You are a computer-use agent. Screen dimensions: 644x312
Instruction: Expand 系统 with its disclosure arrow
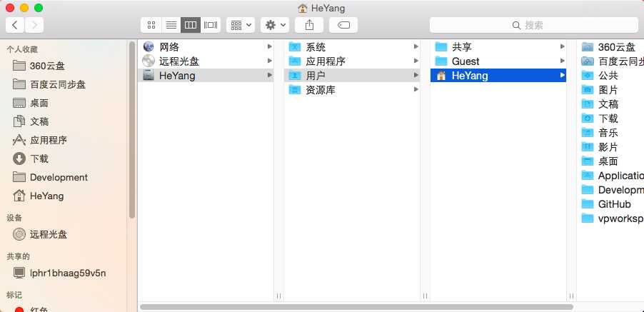[x=416, y=47]
